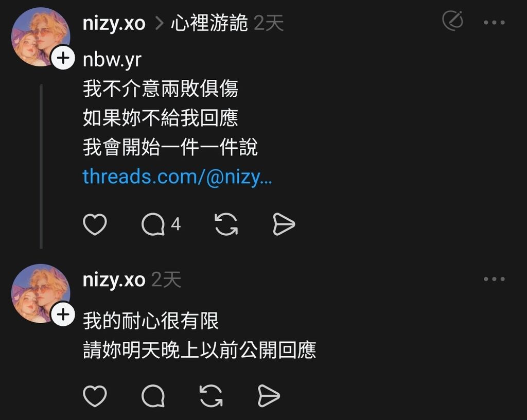This screenshot has height=420, width=527.
Task: Reply to the second nizy.xo post
Action: click(153, 396)
